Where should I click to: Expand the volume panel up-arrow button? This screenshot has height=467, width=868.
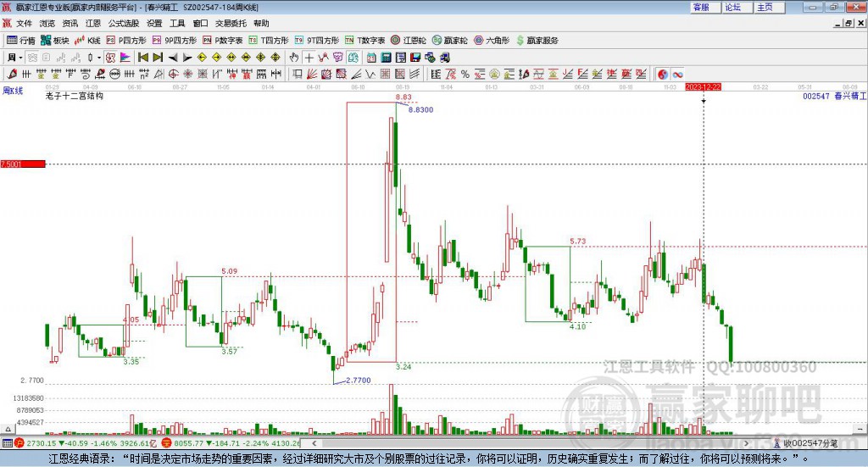point(8,429)
